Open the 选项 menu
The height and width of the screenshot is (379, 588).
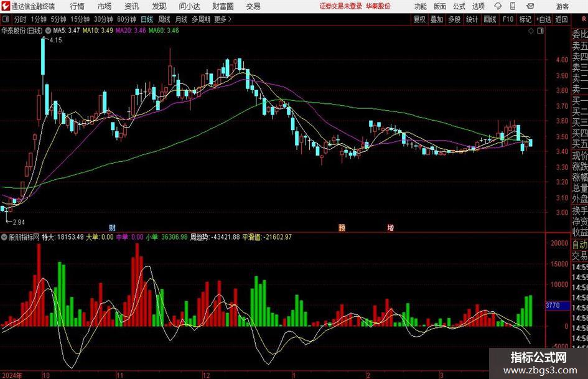(x=478, y=6)
